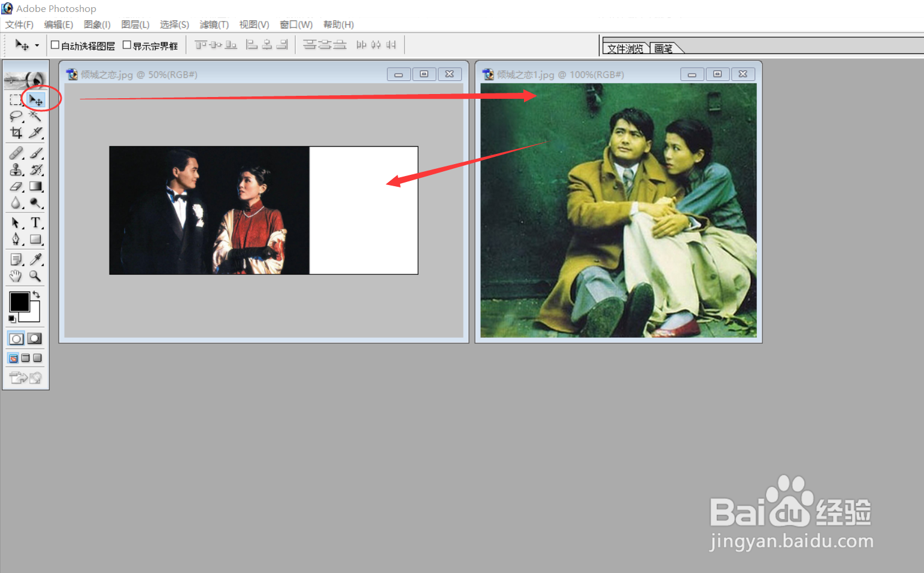Switch to Standard editing mode
924x573 pixels.
coord(16,339)
